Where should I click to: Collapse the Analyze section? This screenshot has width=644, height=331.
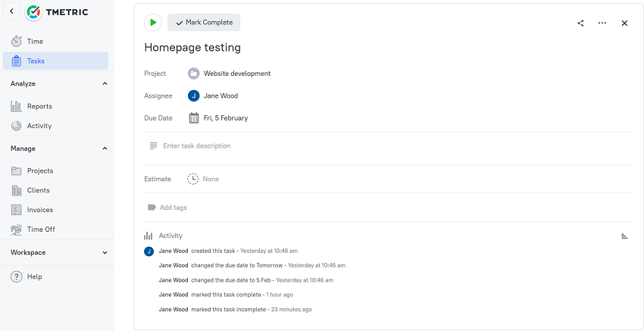(x=105, y=84)
